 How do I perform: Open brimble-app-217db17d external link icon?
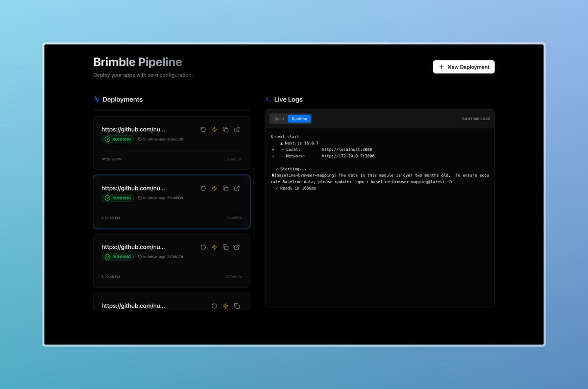point(237,247)
